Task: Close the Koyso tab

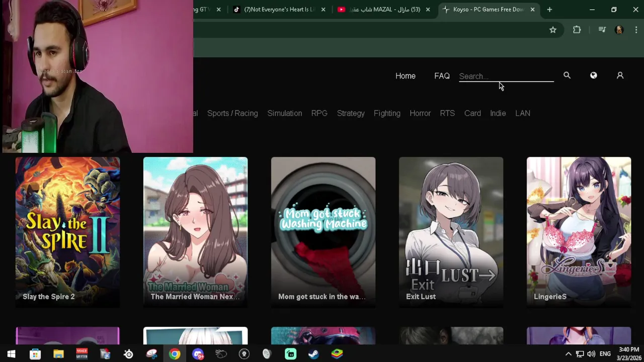Action: [x=532, y=10]
